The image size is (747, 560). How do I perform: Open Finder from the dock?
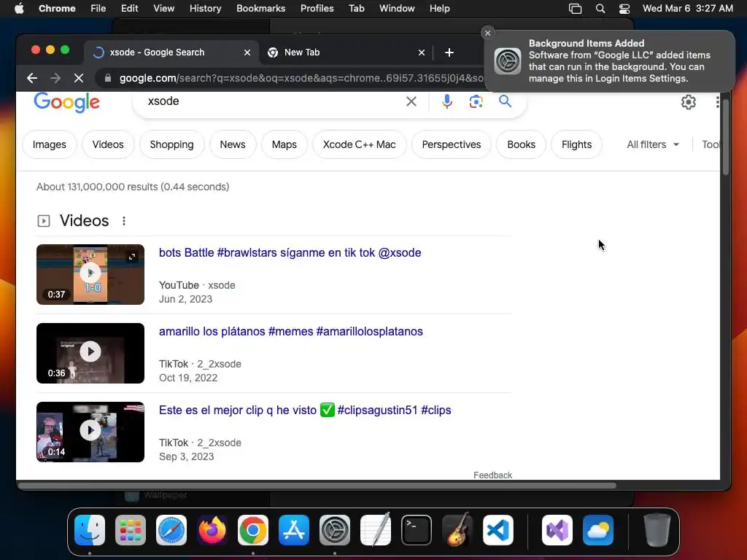coord(90,530)
